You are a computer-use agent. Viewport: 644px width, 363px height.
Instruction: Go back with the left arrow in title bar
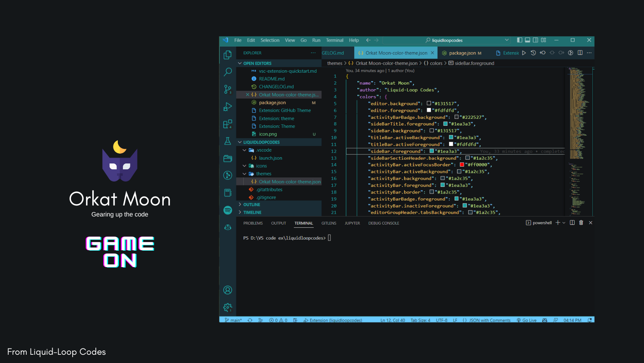(x=368, y=40)
